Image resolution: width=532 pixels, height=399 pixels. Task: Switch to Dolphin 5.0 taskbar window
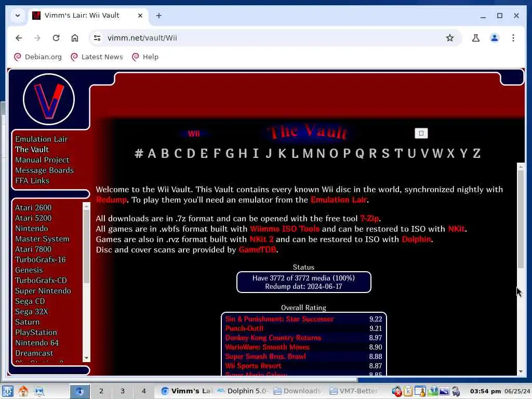242,391
